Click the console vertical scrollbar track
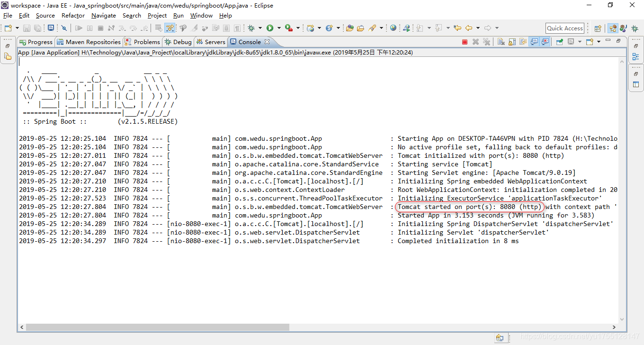Viewport: 644px width, 345px height. pos(623,190)
